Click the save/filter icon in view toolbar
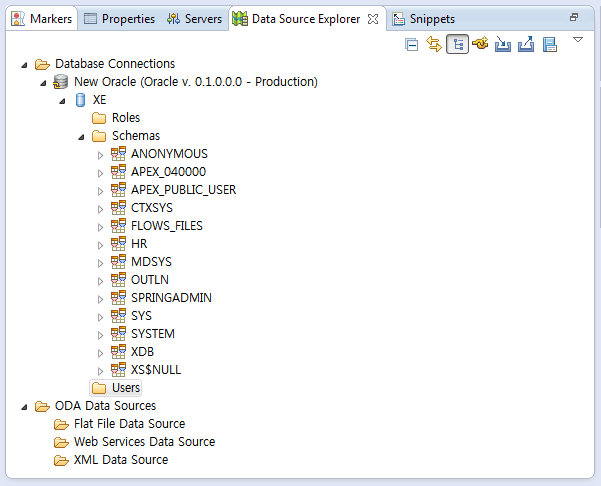The image size is (601, 486). 550,44
